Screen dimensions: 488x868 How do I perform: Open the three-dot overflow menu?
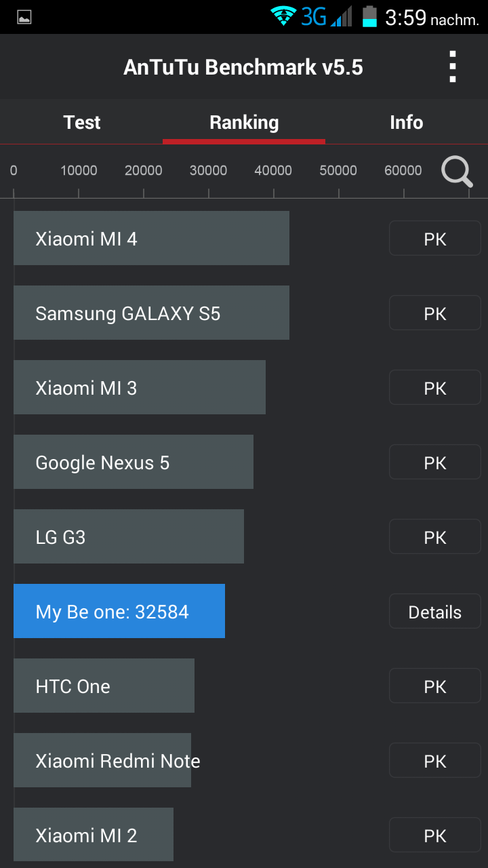[453, 67]
